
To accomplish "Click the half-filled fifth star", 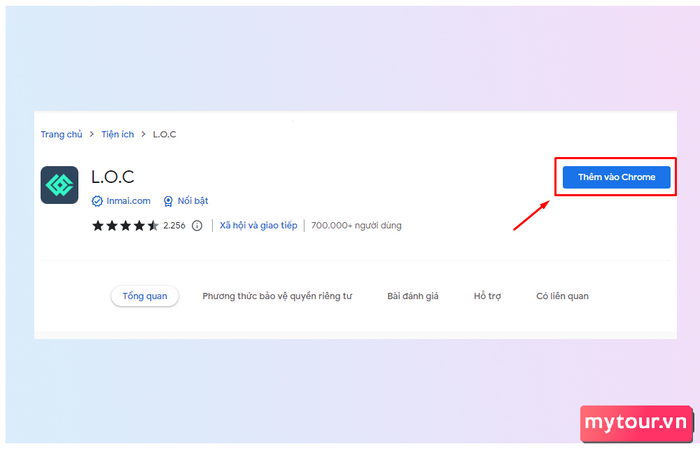I will 153,226.
